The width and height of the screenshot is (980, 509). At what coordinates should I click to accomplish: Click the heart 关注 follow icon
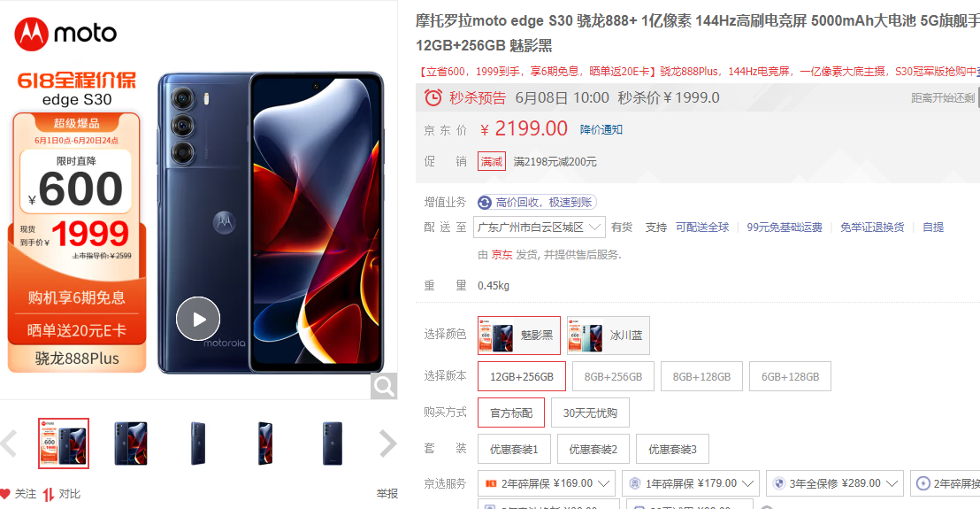click(x=5, y=494)
